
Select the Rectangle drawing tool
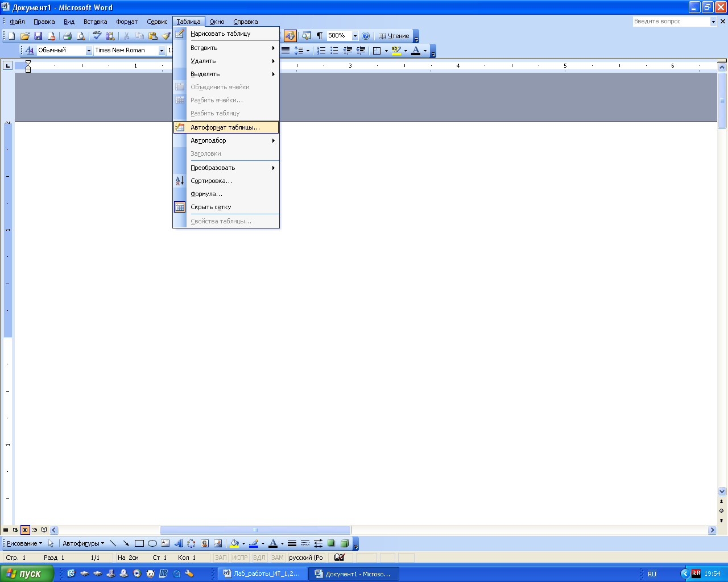139,543
